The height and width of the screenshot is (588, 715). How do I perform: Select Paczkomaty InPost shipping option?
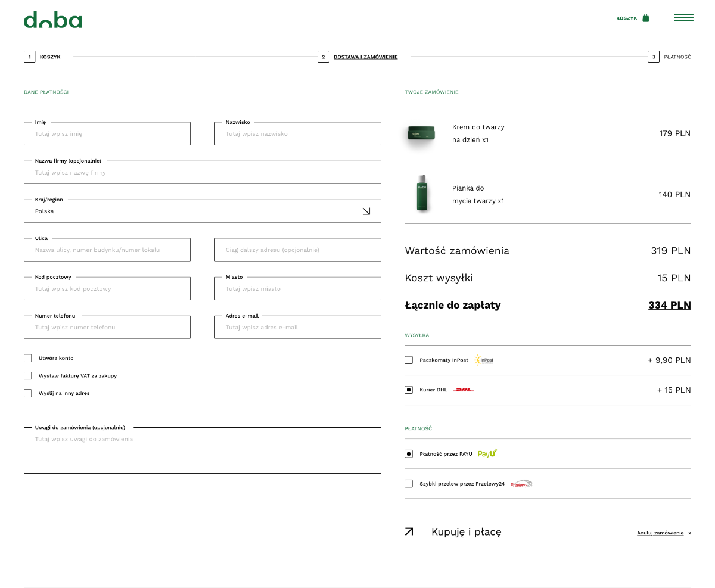coord(409,360)
